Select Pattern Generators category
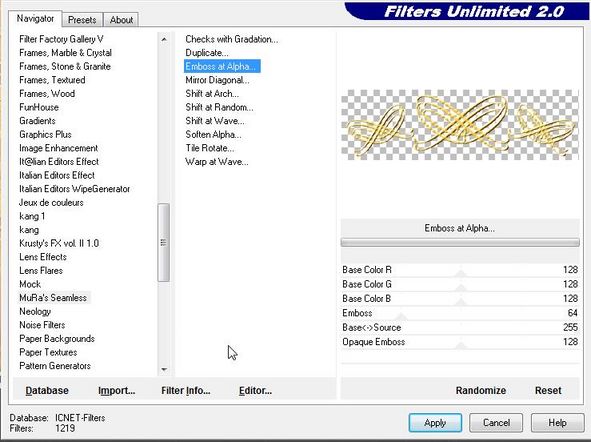Viewport: 591px width, 442px height. [55, 366]
